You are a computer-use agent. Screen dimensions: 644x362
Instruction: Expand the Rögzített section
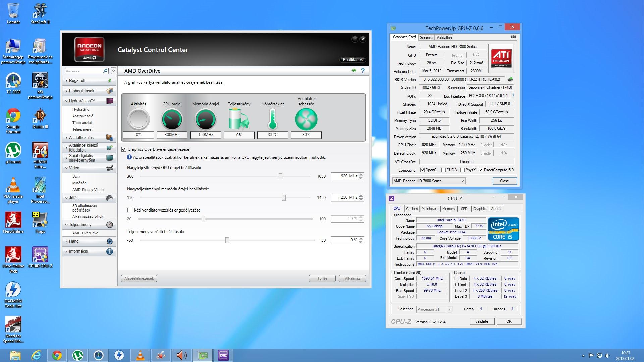click(89, 81)
